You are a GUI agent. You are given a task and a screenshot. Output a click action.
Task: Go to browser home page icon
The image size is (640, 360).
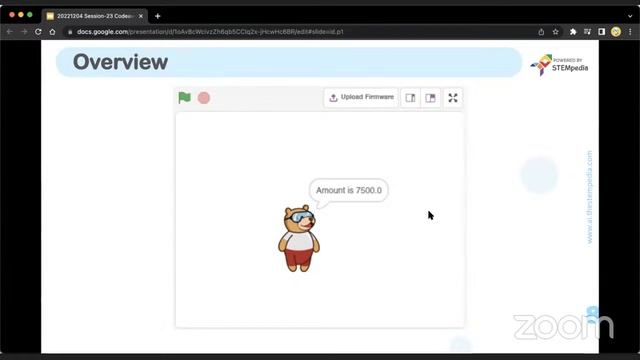tap(52, 31)
